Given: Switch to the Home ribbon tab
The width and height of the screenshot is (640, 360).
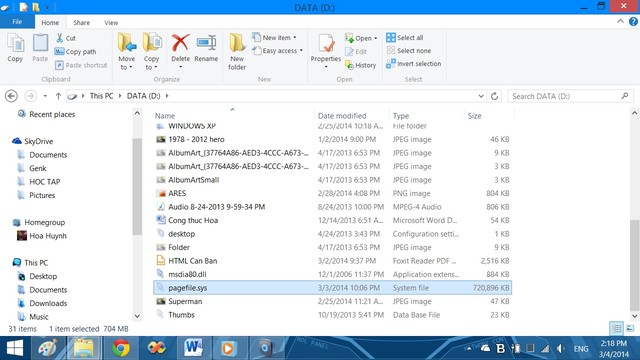Looking at the screenshot, I should pos(50,22).
